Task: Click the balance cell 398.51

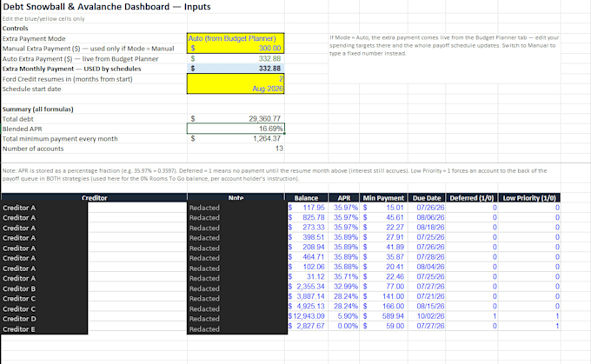Action: point(306,237)
